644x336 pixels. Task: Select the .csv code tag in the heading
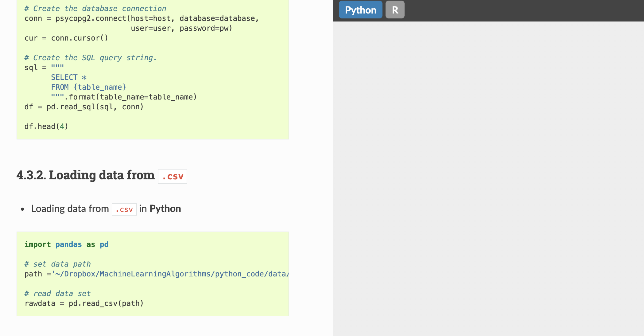173,176
